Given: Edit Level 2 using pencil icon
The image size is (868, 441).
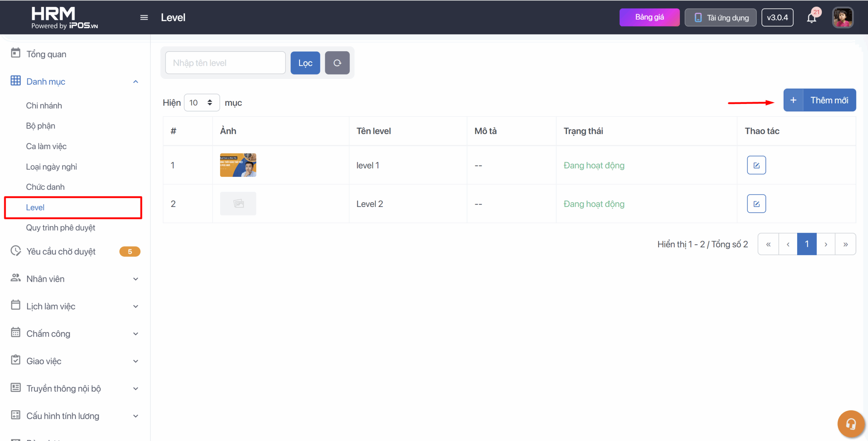Looking at the screenshot, I should [756, 204].
